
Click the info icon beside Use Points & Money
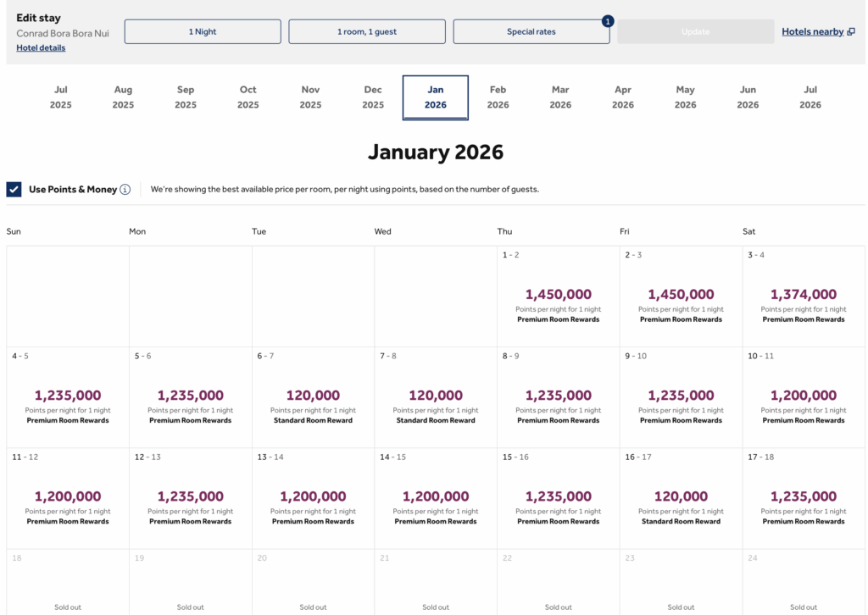pyautogui.click(x=125, y=190)
